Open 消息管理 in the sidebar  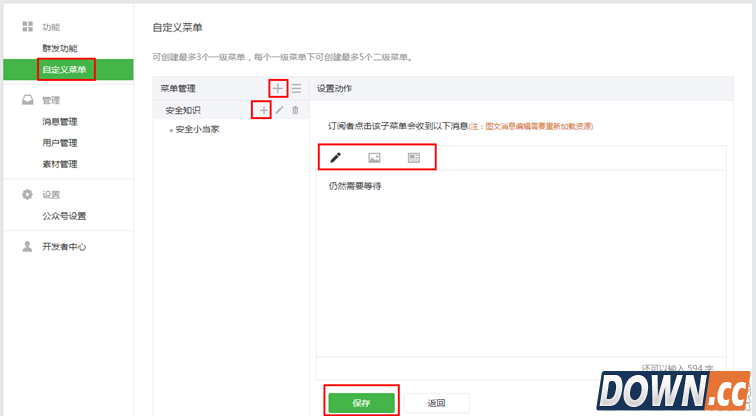point(60,121)
